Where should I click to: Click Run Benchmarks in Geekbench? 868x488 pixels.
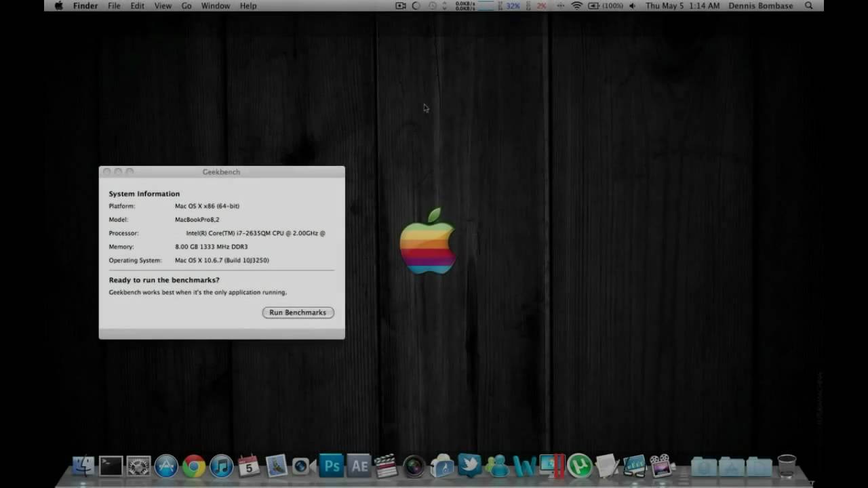pyautogui.click(x=298, y=312)
